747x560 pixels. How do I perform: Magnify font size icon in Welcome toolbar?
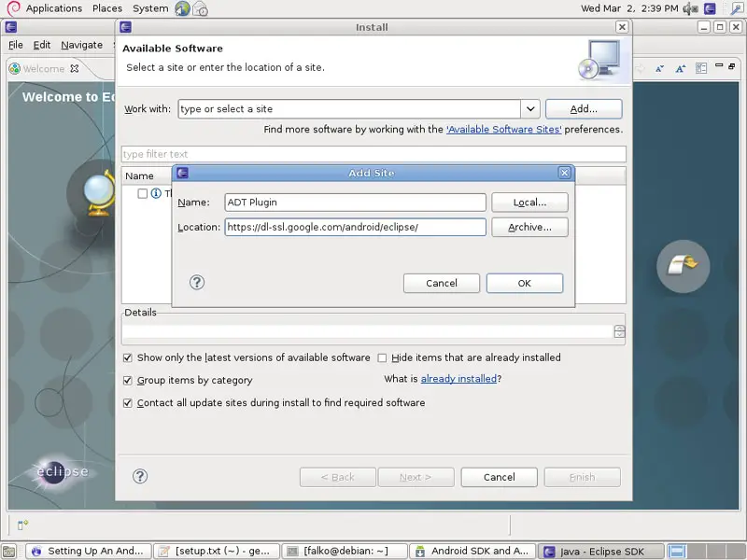point(681,68)
